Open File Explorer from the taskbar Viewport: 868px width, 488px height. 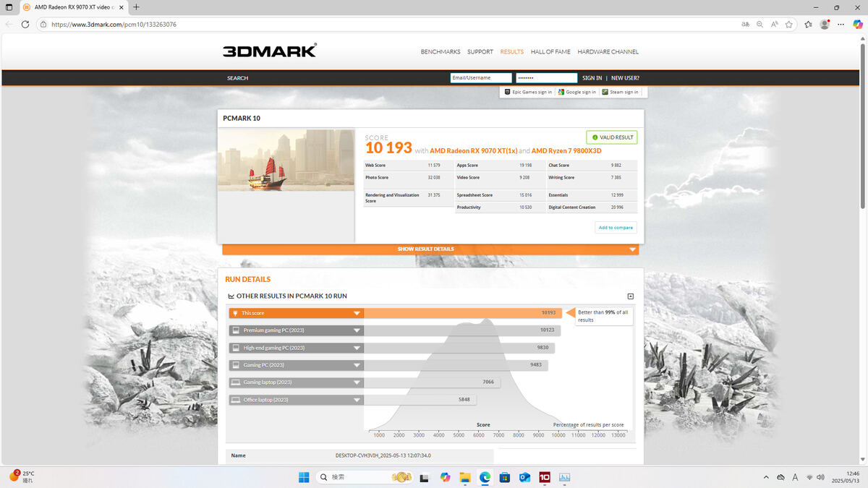[465, 477]
